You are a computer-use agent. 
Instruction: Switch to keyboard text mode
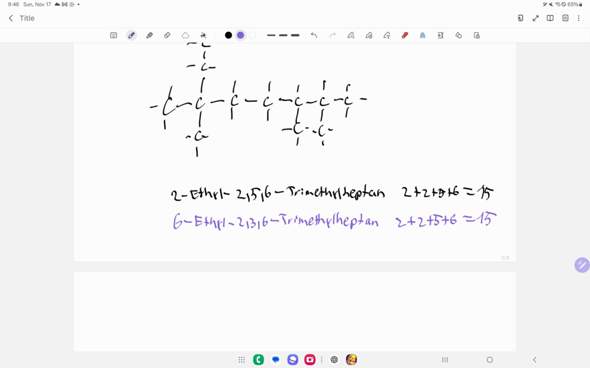point(113,35)
